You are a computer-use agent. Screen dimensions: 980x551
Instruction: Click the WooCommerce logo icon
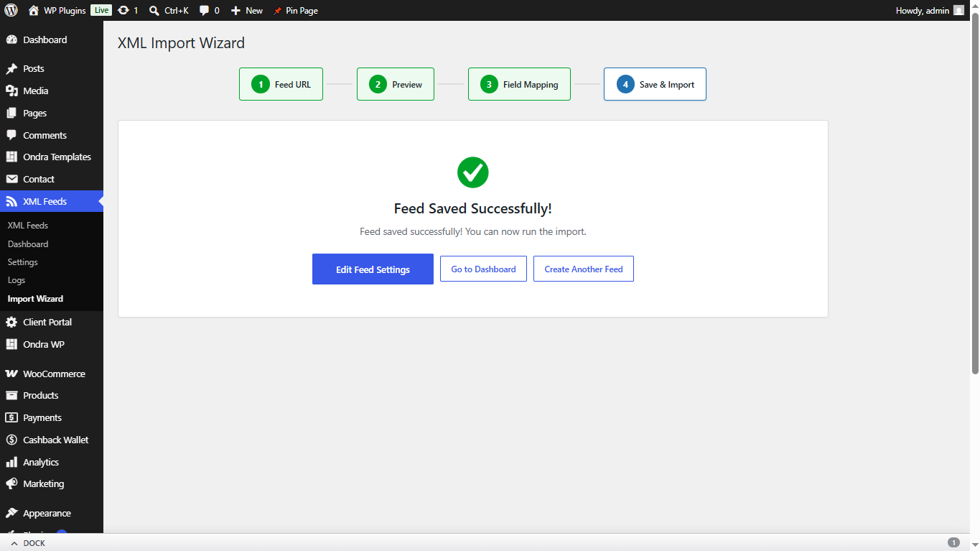[11, 374]
